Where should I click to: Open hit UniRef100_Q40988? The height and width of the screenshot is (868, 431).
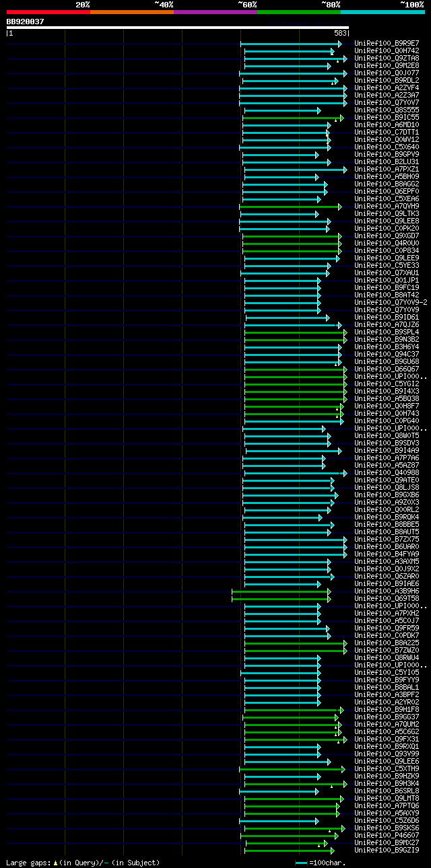tap(387, 472)
